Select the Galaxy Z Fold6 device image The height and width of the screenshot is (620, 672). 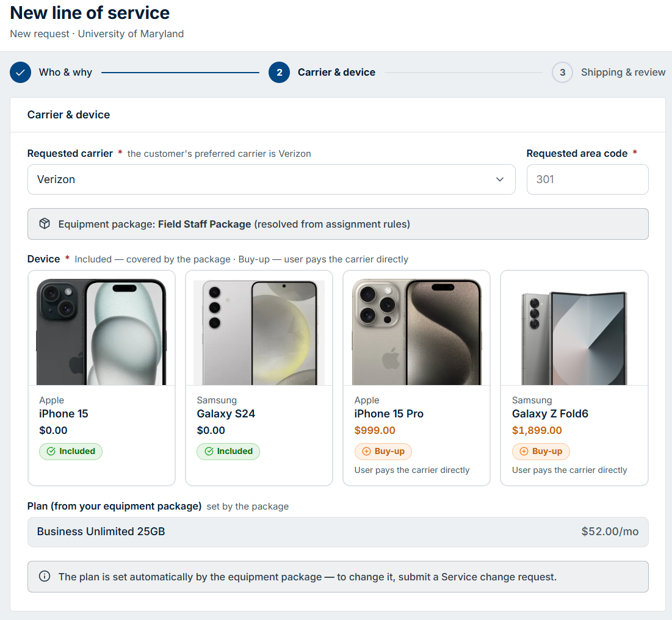[574, 337]
